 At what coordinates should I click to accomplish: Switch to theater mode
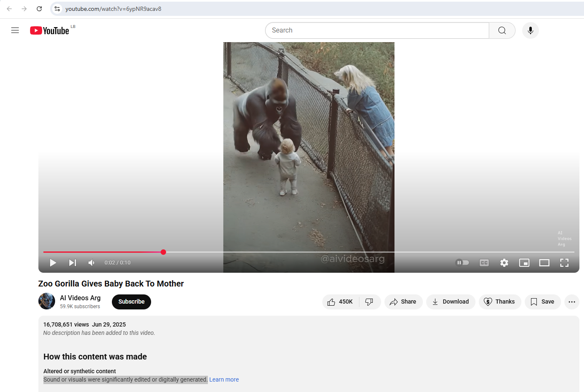(x=544, y=262)
